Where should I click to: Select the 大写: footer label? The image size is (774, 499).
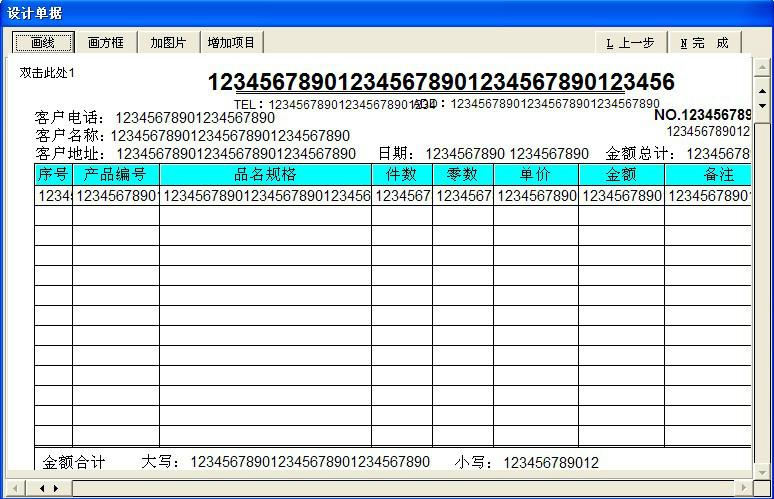coord(161,462)
